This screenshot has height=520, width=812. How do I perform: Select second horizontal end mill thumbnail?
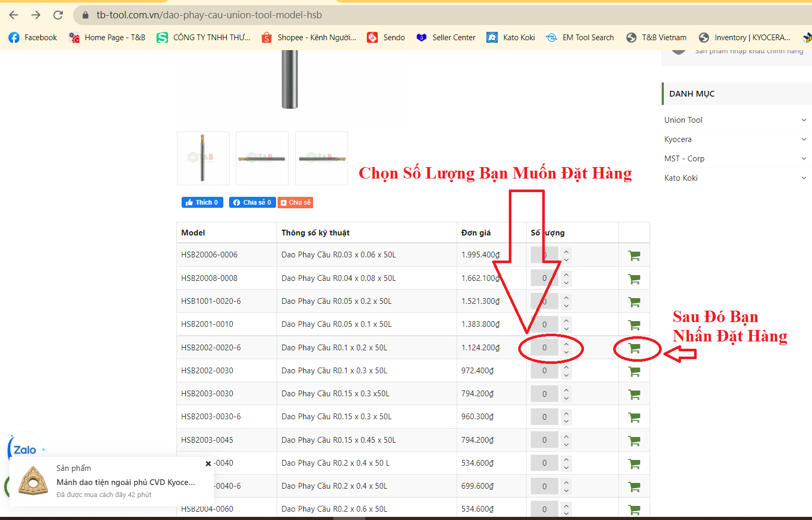tap(262, 158)
